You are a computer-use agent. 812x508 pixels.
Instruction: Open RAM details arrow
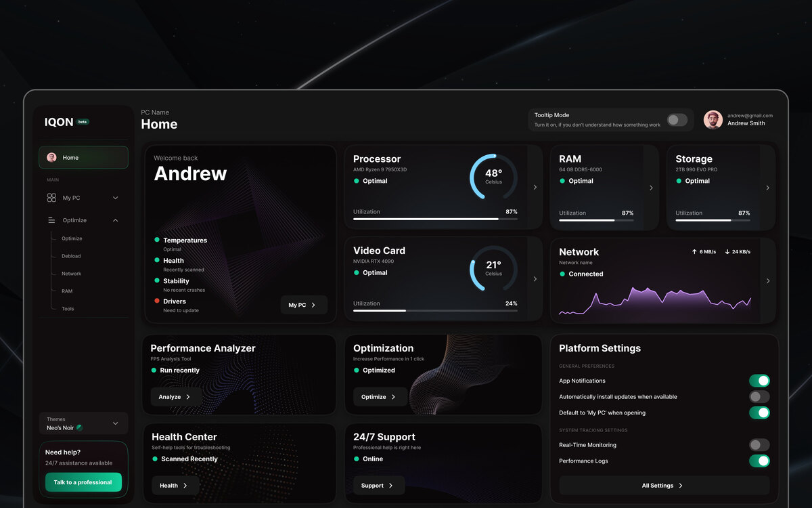[x=651, y=188]
